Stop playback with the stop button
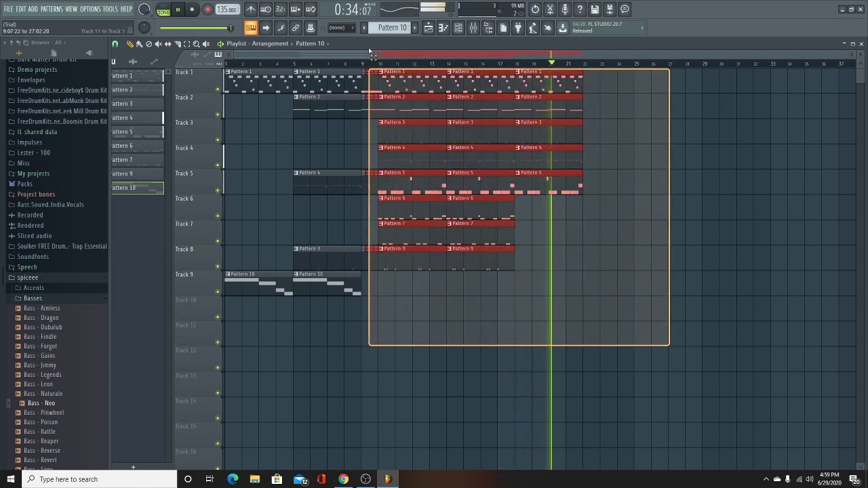This screenshot has width=868, height=488. (x=193, y=9)
